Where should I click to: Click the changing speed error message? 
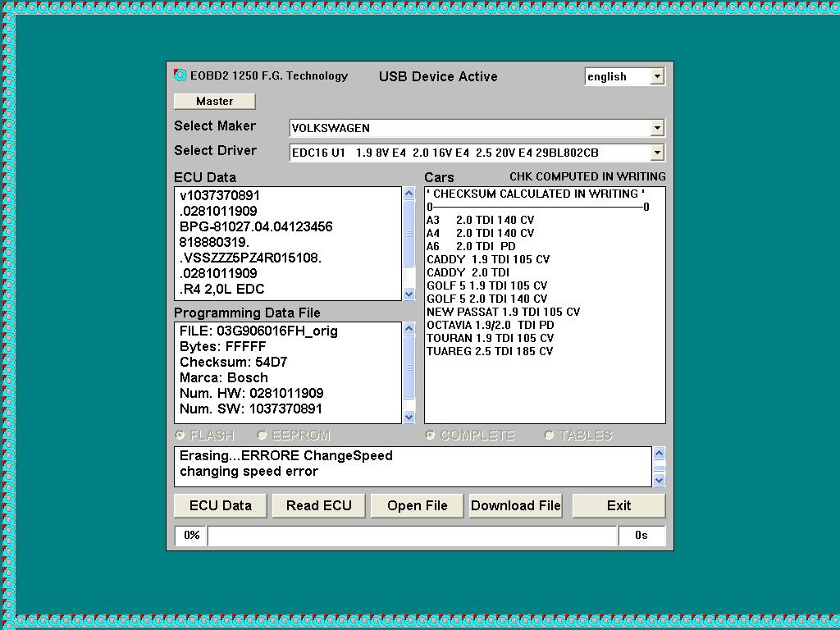point(249,472)
